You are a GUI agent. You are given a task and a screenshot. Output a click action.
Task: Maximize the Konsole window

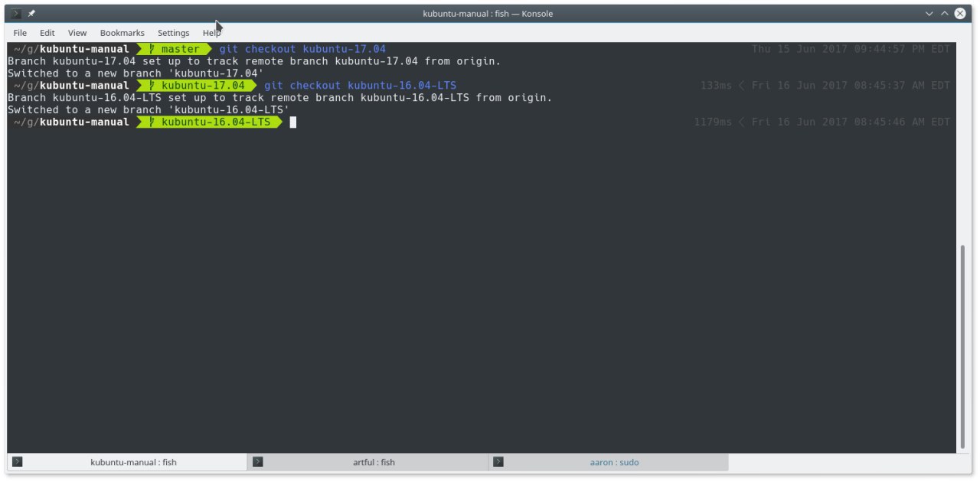click(945, 14)
